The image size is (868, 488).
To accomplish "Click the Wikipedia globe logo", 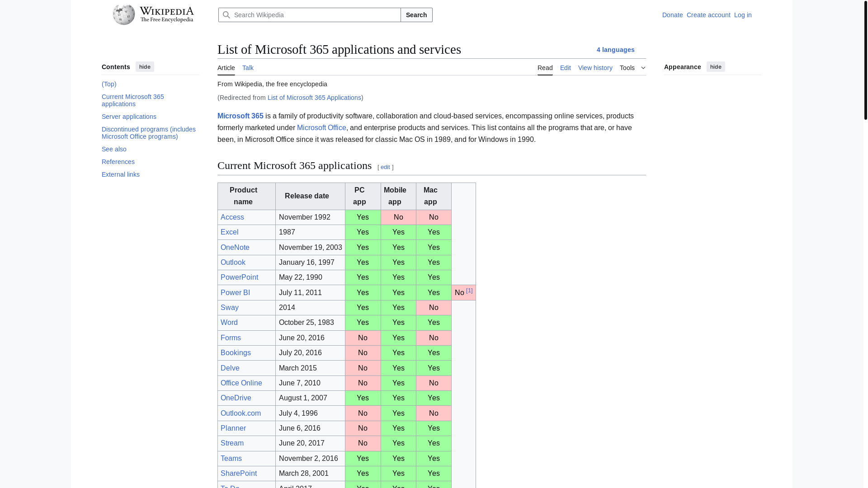I will tap(124, 15).
